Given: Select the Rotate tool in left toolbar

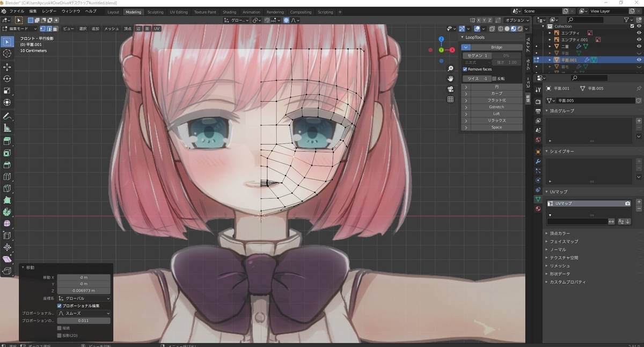Looking at the screenshot, I should click(7, 79).
